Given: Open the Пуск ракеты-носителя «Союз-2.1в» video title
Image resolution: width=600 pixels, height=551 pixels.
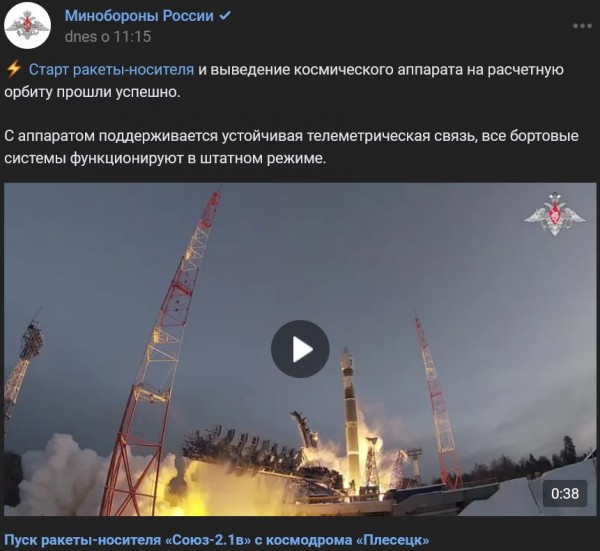Looking at the screenshot, I should click(217, 540).
